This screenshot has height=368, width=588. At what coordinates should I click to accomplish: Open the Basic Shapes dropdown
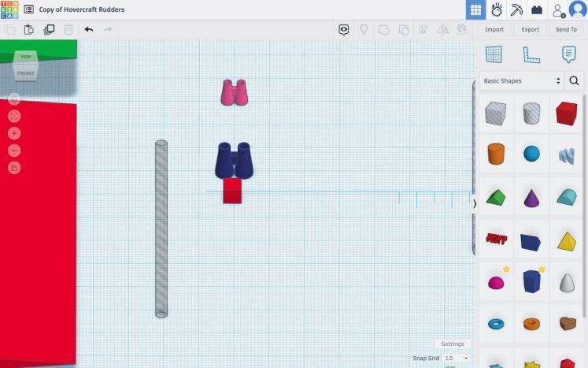522,81
